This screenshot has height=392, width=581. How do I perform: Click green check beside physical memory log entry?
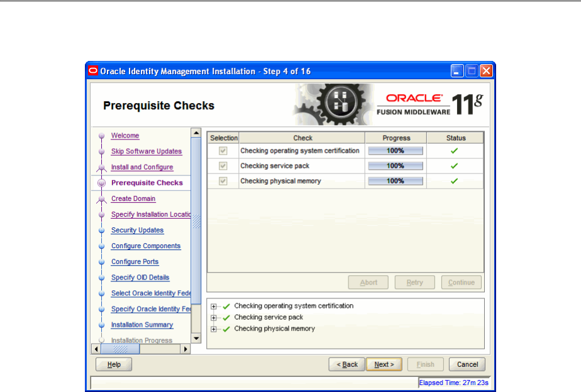(226, 329)
